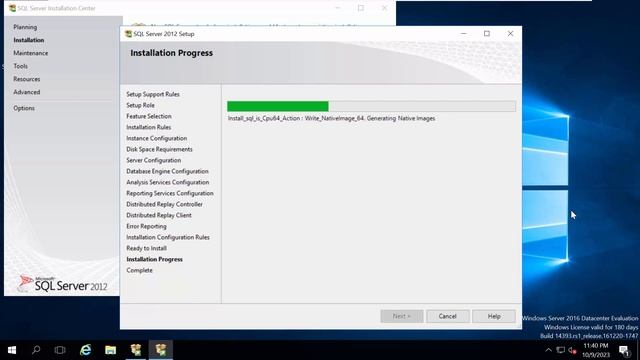Image resolution: width=640 pixels, height=360 pixels.
Task: Click the Installation Configuration Rules step
Action: (168, 238)
